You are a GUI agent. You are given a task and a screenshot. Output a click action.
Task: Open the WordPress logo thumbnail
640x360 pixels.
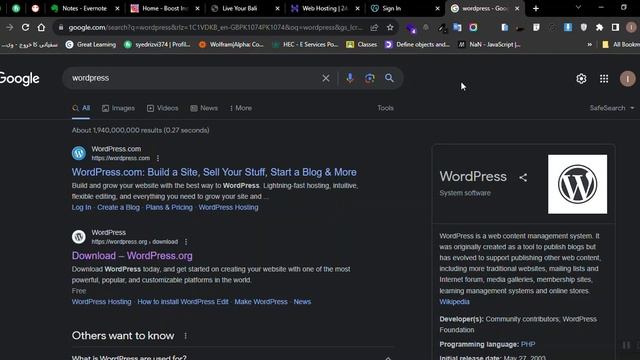coord(577,184)
